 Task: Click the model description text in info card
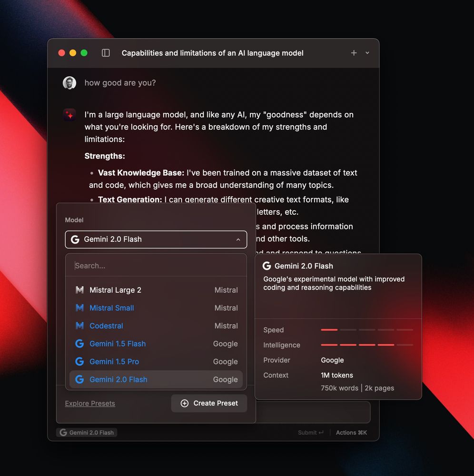pyautogui.click(x=334, y=283)
